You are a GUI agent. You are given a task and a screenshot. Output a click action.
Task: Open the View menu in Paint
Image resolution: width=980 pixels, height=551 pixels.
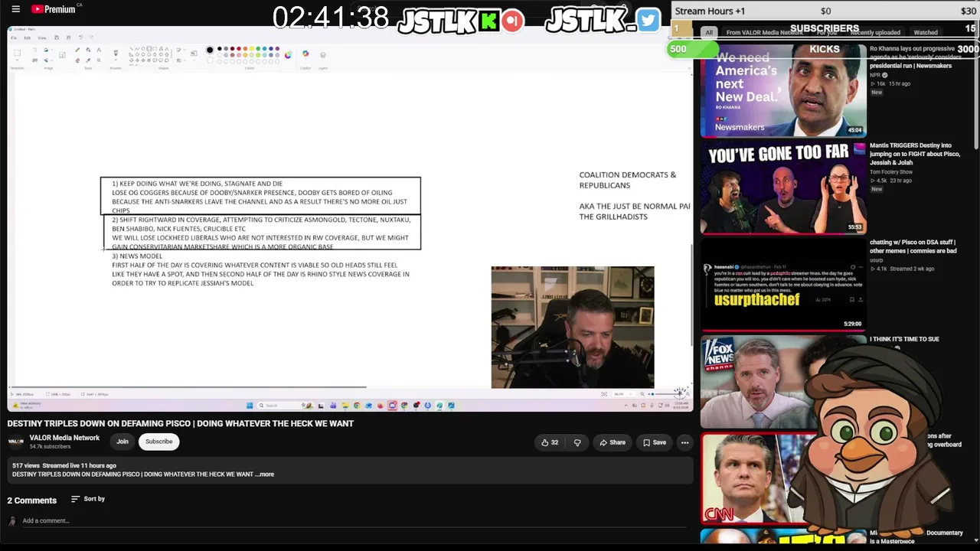(x=42, y=37)
